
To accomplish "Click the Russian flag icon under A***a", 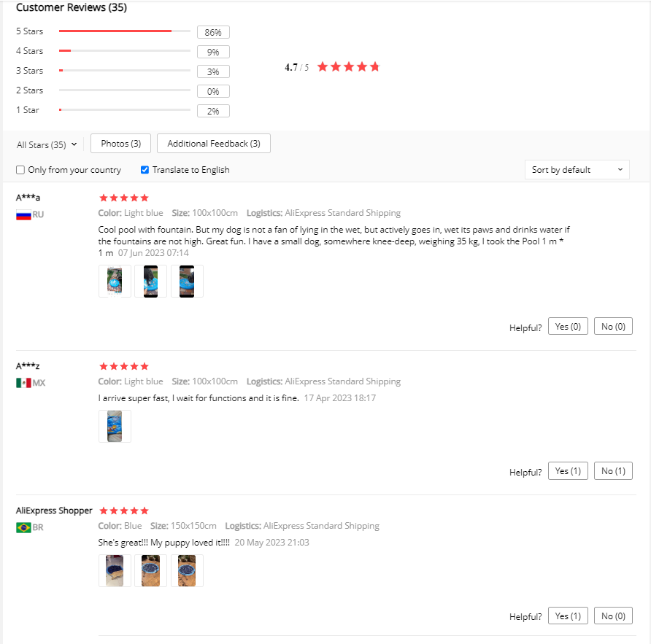I will click(23, 215).
